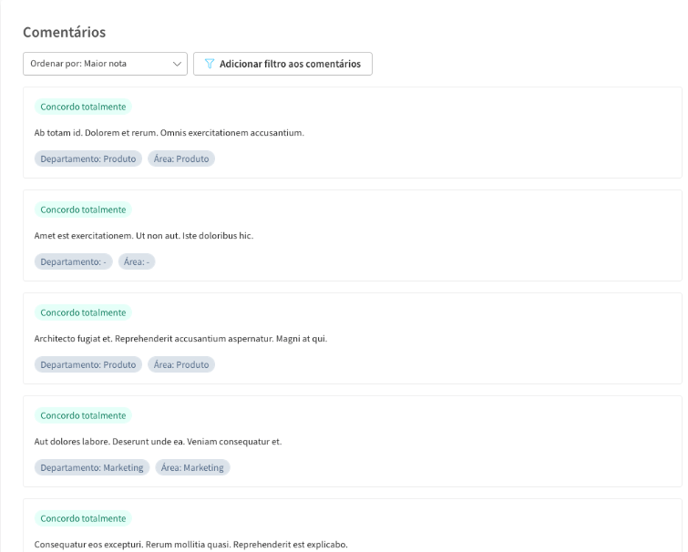The image size is (688, 552).
Task: Click 'Concordo totalmente' tag above 'Consequatur eos excepturi'
Action: tap(83, 518)
